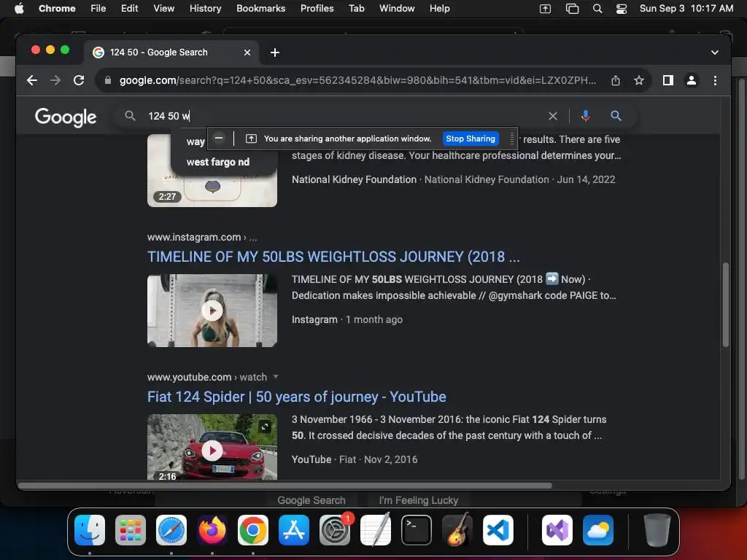747x560 pixels.
Task: Open the History menu
Action: 205,8
